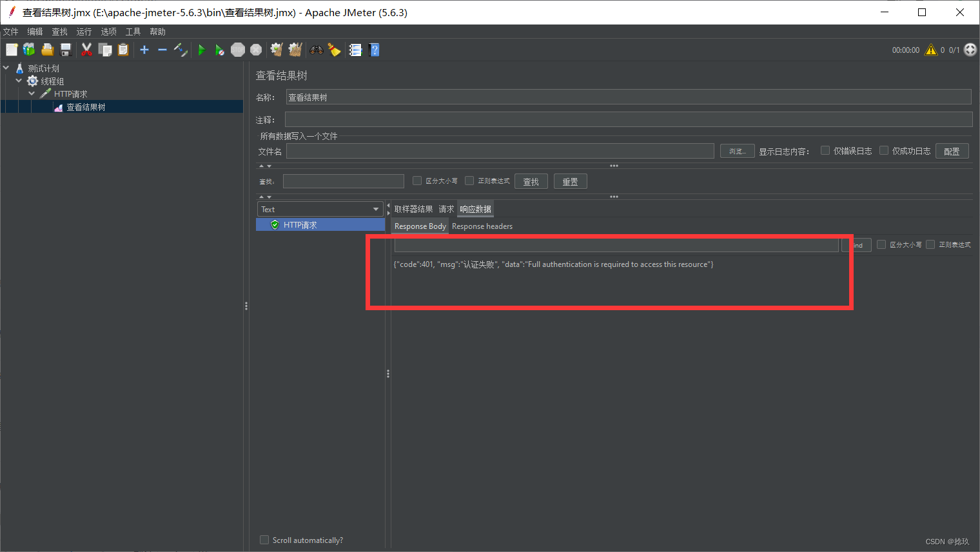
Task: Open the Function Helper dialog icon
Action: pyautogui.click(x=355, y=50)
